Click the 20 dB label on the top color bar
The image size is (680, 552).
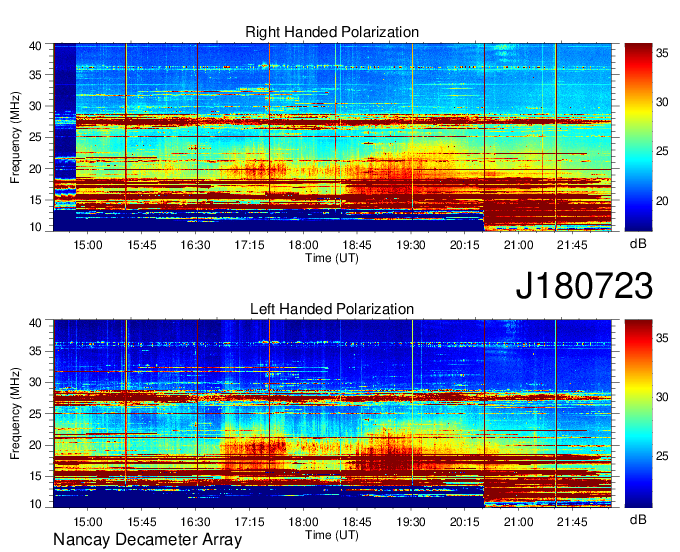(x=662, y=200)
